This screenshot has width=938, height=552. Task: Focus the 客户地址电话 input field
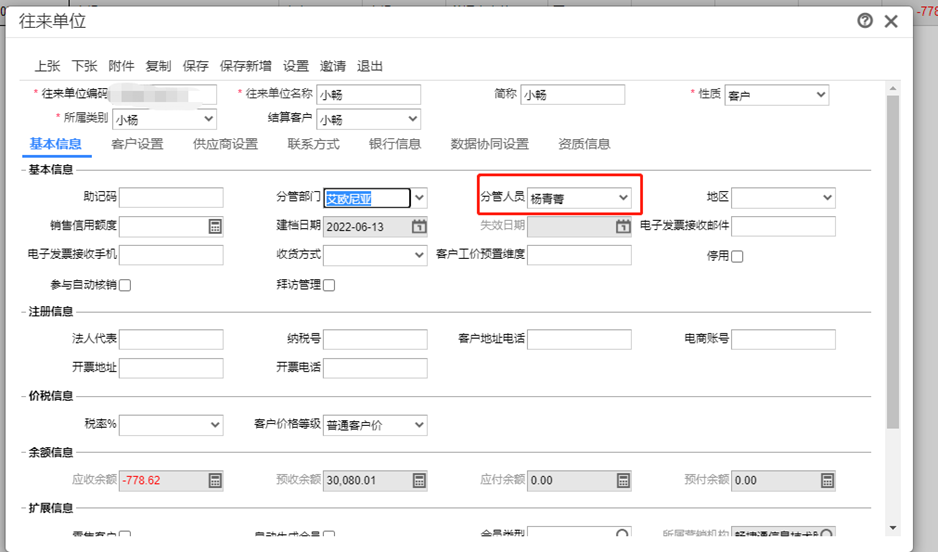tap(579, 339)
